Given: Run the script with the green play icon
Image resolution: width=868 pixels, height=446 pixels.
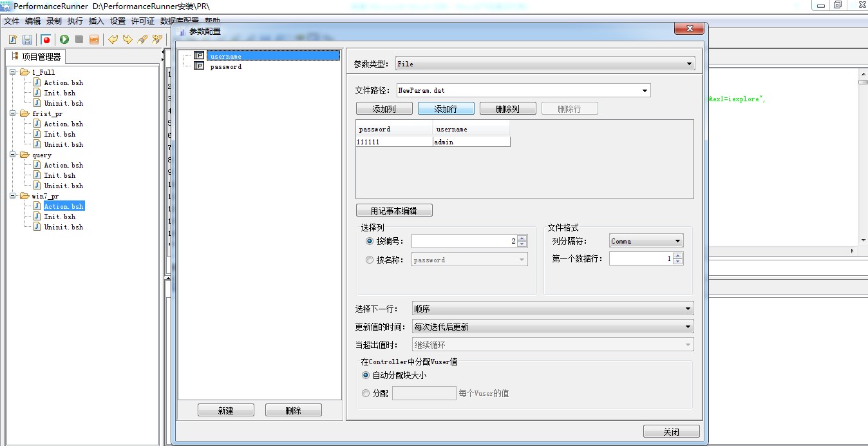Looking at the screenshot, I should (x=63, y=39).
